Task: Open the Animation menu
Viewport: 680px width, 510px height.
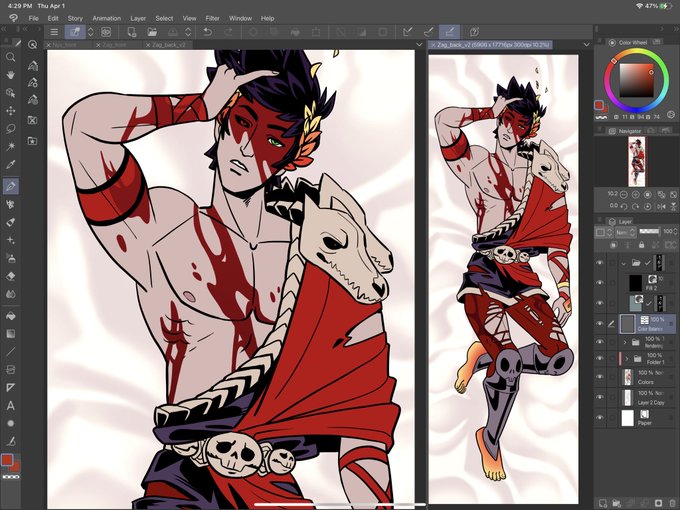Action: click(107, 18)
